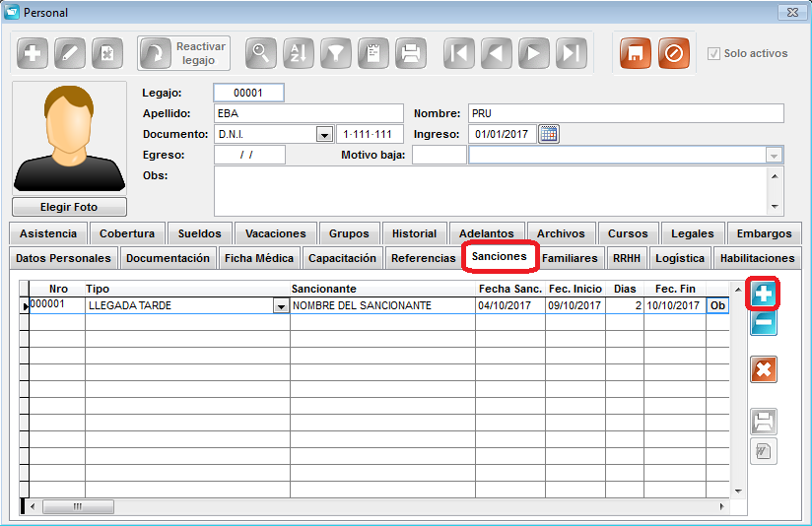Go to last record
The image size is (812, 526).
(572, 53)
